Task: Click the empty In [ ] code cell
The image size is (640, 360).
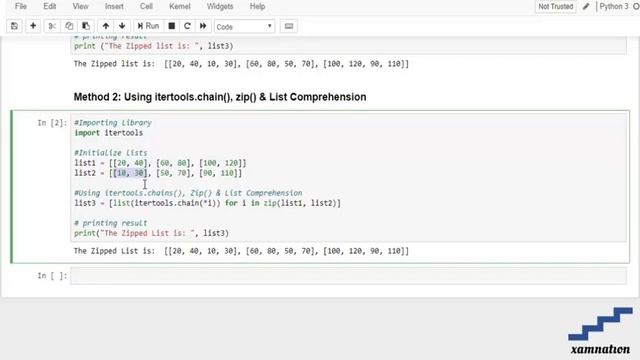Action: pos(348,276)
